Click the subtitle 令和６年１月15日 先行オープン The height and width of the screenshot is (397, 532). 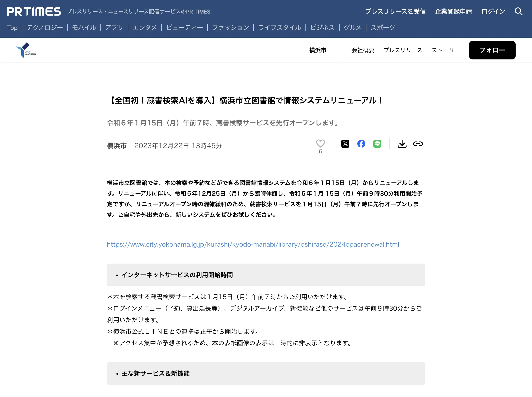pos(223,123)
